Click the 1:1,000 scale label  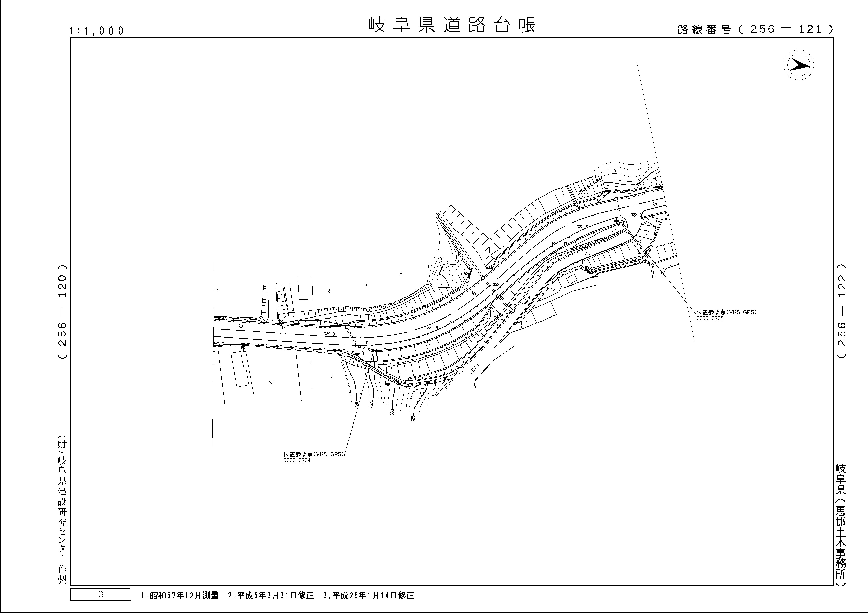(97, 31)
